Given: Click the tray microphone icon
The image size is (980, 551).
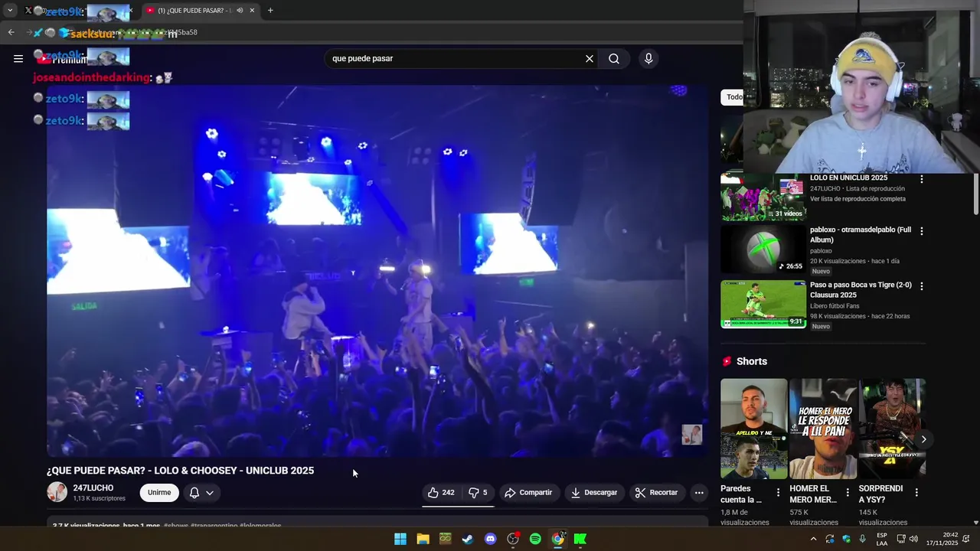Looking at the screenshot, I should pyautogui.click(x=863, y=539).
